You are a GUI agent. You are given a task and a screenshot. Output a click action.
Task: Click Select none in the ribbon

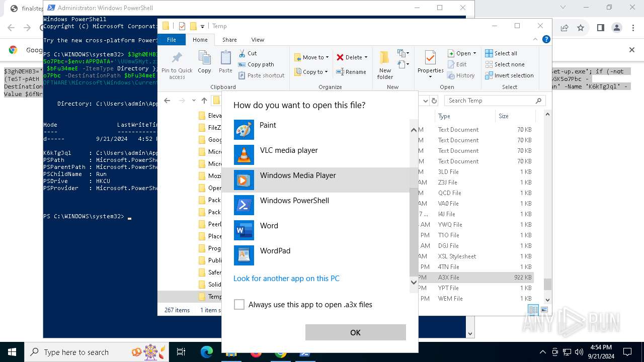pyautogui.click(x=505, y=64)
